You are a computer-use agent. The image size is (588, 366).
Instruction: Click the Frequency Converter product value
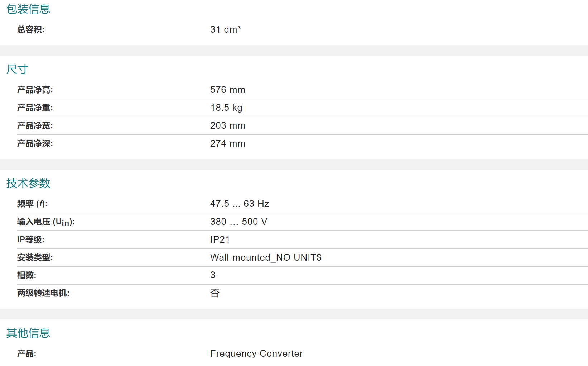tap(256, 353)
